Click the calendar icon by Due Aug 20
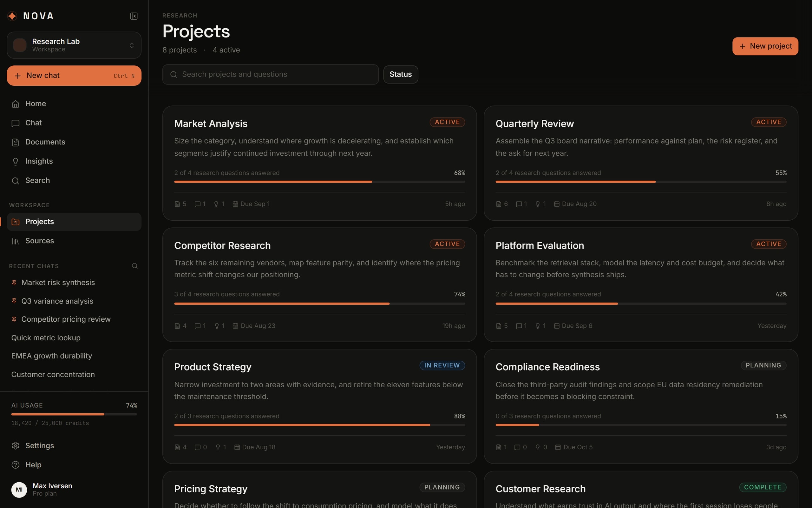 (557, 204)
